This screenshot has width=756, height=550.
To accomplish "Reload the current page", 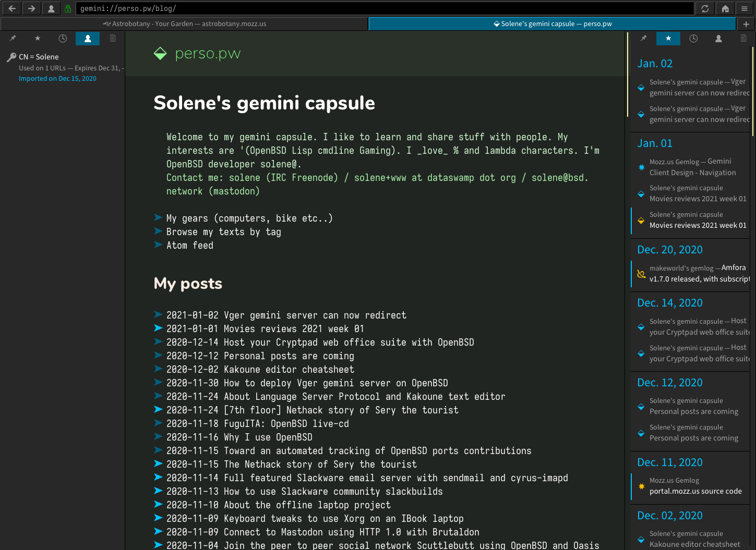I will 705,8.
